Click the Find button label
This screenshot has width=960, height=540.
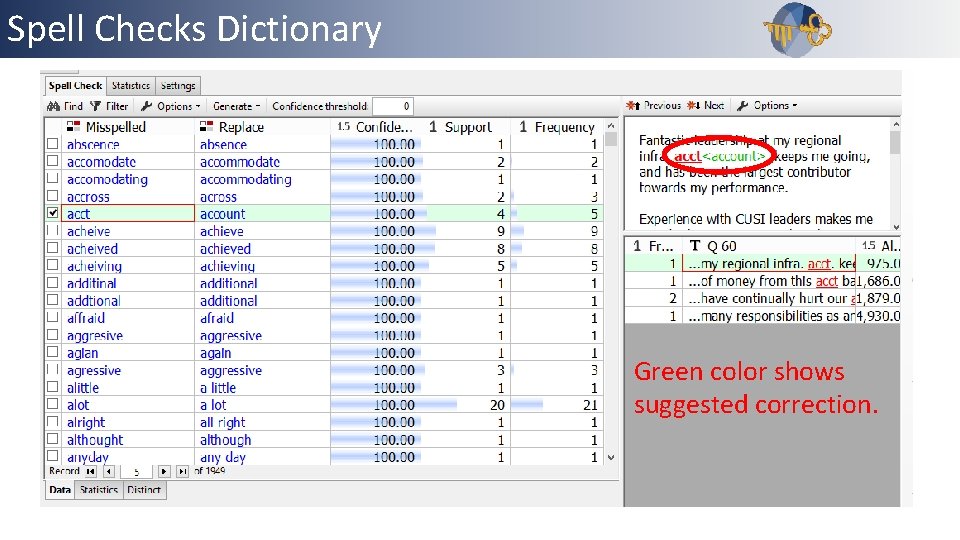(73, 106)
